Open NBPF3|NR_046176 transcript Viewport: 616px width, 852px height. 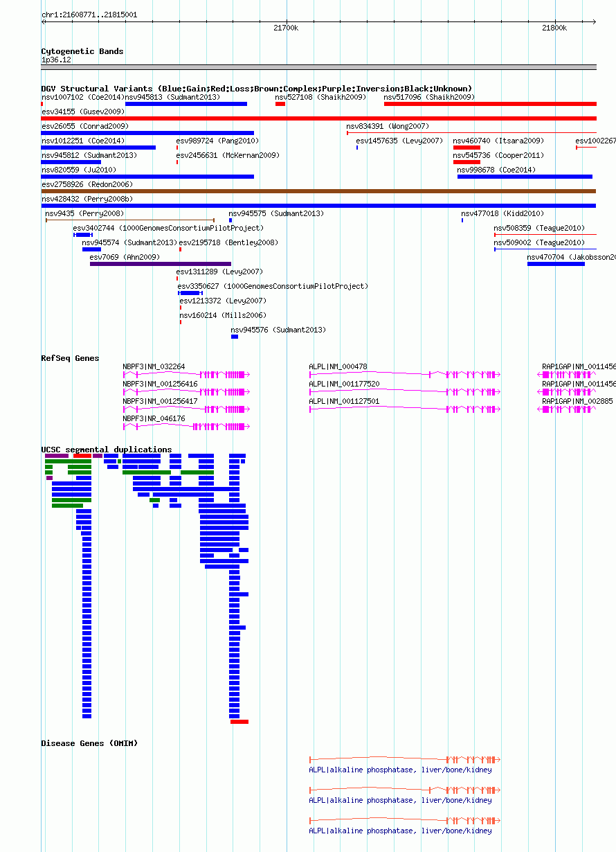186,427
